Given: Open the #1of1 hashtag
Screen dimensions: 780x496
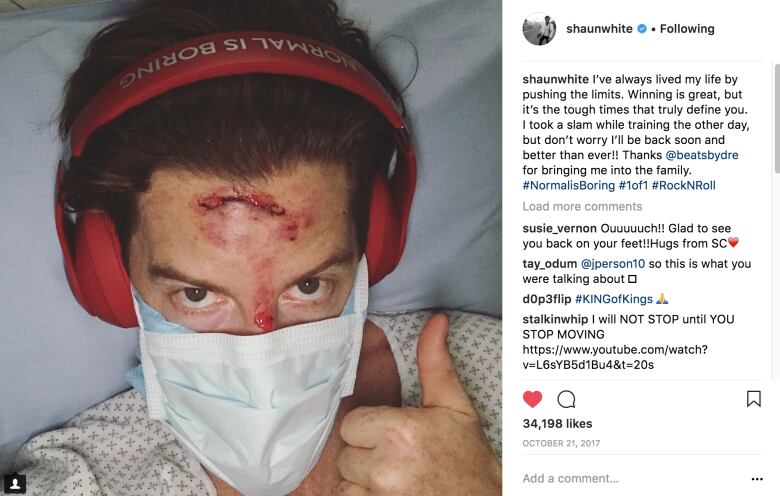Looking at the screenshot, I should point(633,186).
